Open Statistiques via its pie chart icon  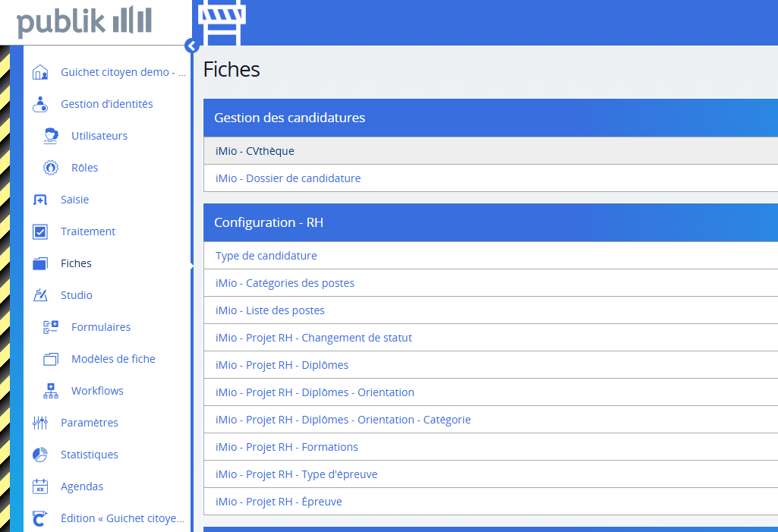[x=40, y=454]
